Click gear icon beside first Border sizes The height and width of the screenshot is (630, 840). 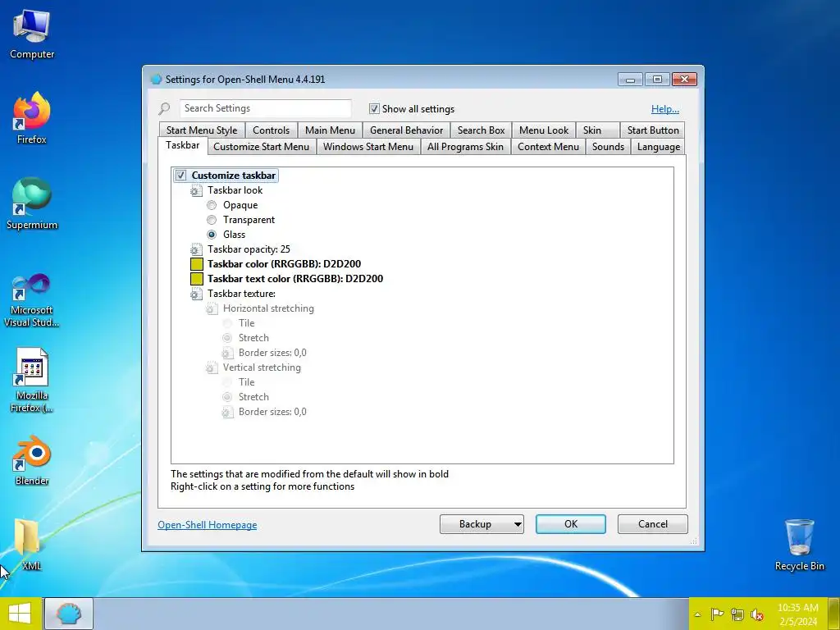point(227,353)
